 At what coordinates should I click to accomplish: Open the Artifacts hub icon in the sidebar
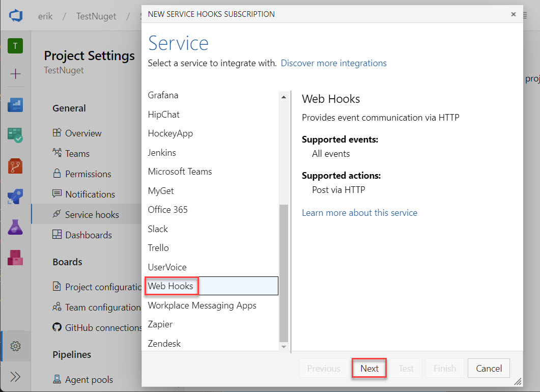click(x=15, y=258)
